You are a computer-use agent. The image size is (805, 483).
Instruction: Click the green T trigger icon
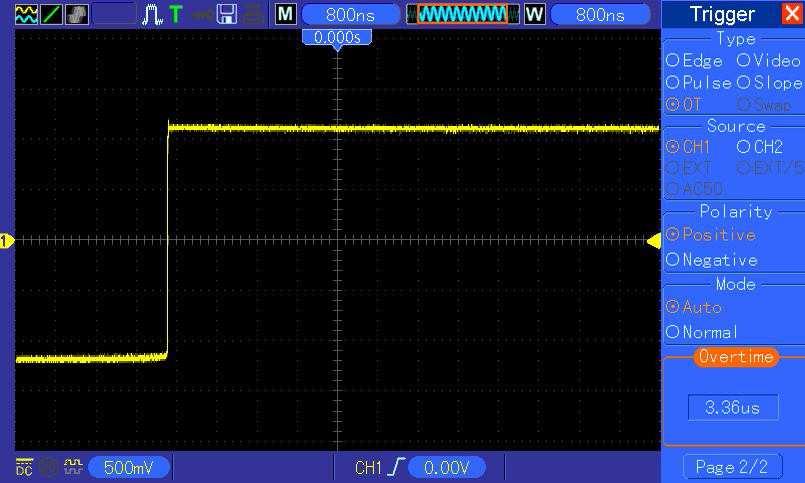click(x=176, y=14)
